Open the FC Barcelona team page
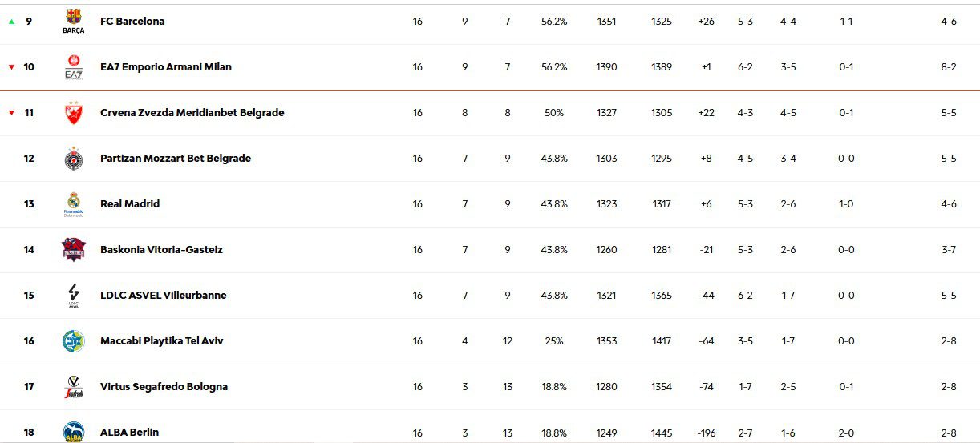This screenshot has height=443, width=980. pos(132,22)
